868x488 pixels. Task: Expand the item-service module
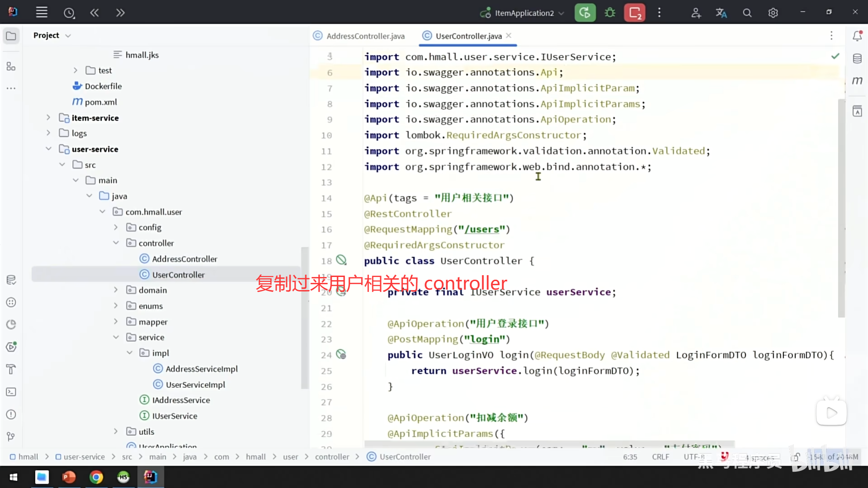[48, 117]
